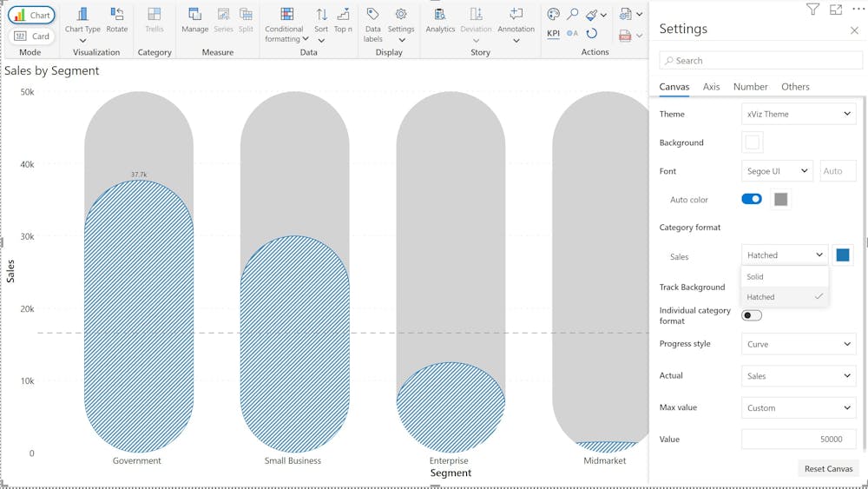Image resolution: width=868 pixels, height=489 pixels.
Task: Select Solid from category format list
Action: pyautogui.click(x=756, y=276)
